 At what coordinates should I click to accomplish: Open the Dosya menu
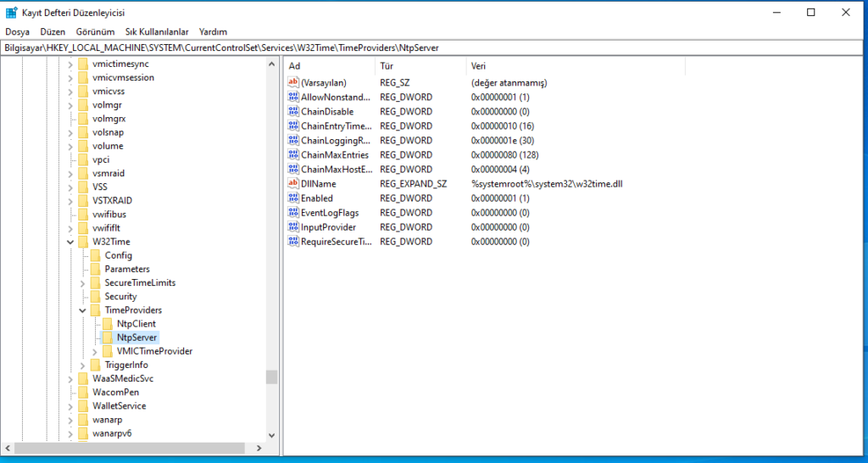pos(17,31)
